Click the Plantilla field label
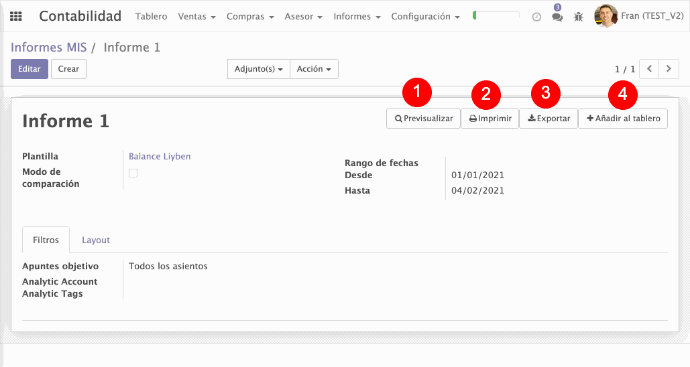 click(40, 156)
